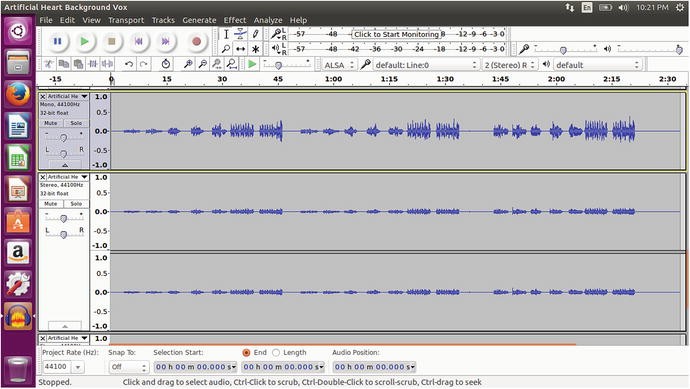Viewport: 690px width, 389px height.
Task: Select the Time Shift tool
Action: pyautogui.click(x=240, y=49)
